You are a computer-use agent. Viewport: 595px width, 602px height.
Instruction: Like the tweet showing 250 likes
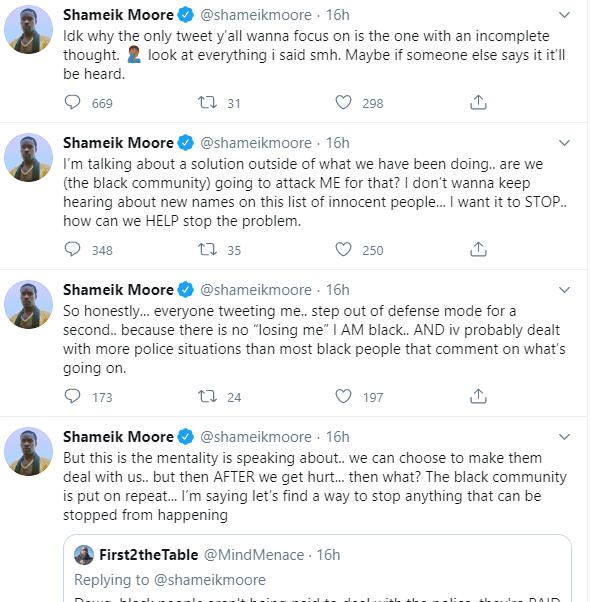pyautogui.click(x=343, y=250)
